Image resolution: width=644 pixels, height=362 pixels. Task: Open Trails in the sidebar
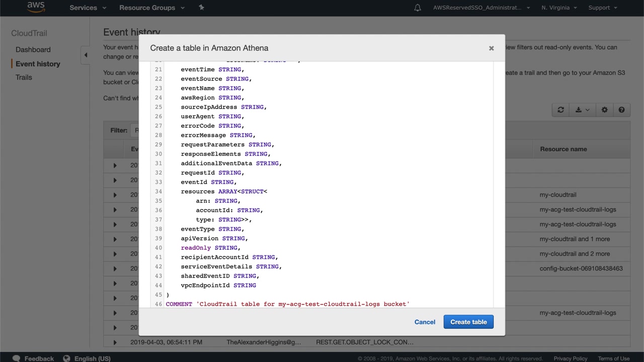[24, 77]
